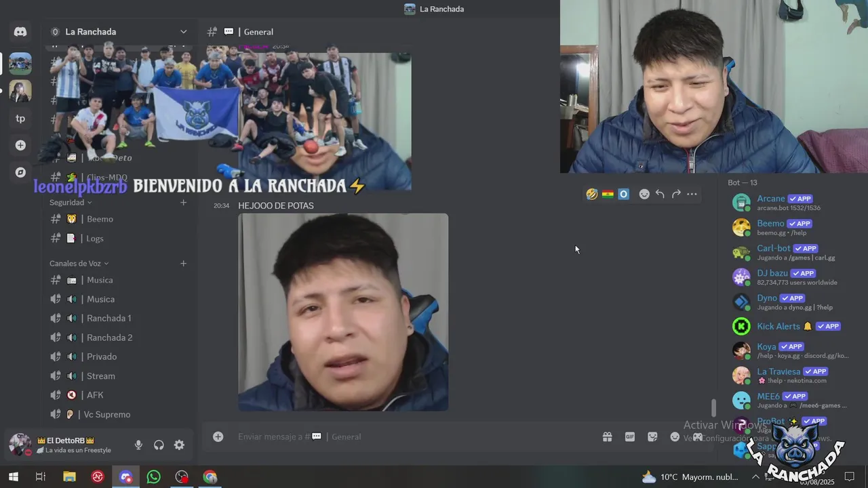Open Chrome from taskbar
This screenshot has height=488, width=868.
click(210, 477)
